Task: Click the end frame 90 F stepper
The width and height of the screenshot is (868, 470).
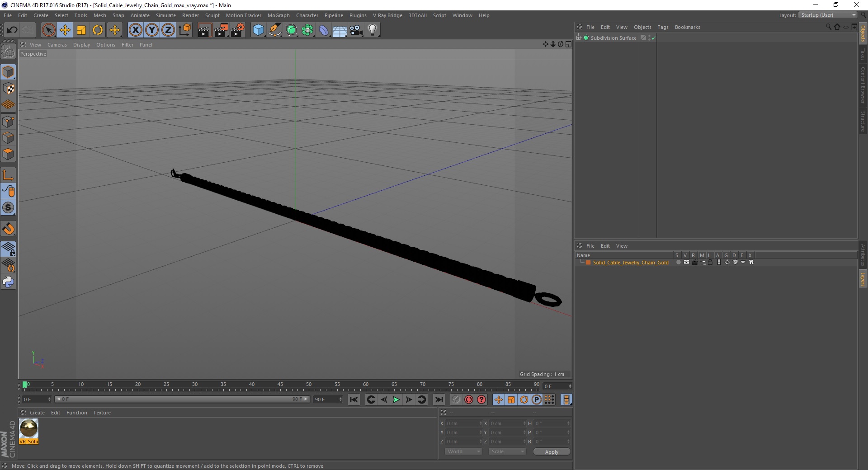Action: tap(340, 399)
